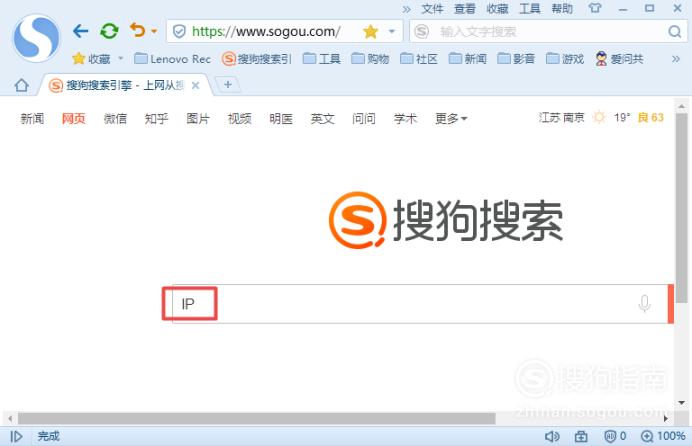This screenshot has width=692, height=446.
Task: Open the 工具 bookmark folder
Action: [322, 59]
